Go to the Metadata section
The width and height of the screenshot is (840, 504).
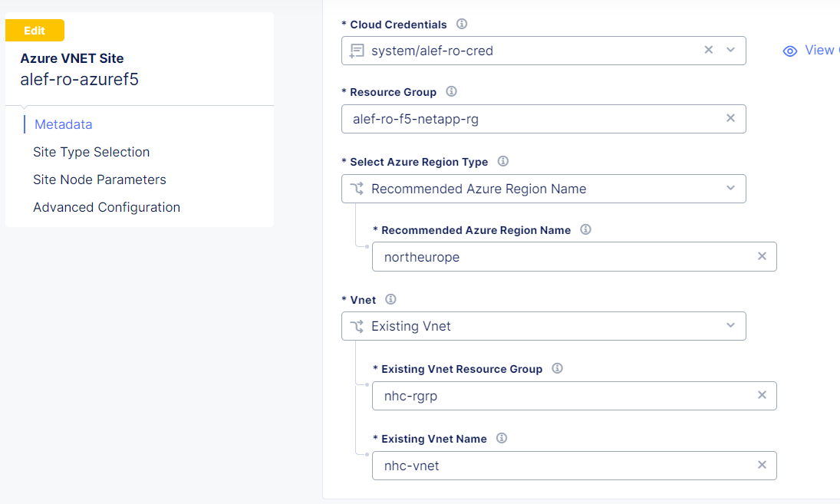point(63,124)
